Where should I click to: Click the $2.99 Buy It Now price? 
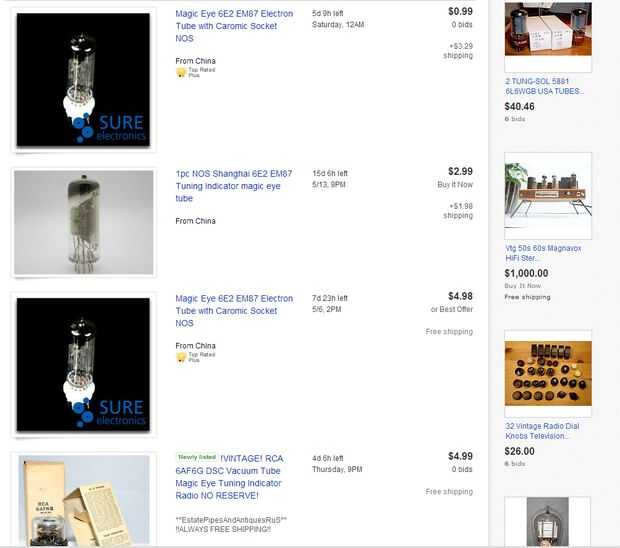tap(460, 172)
